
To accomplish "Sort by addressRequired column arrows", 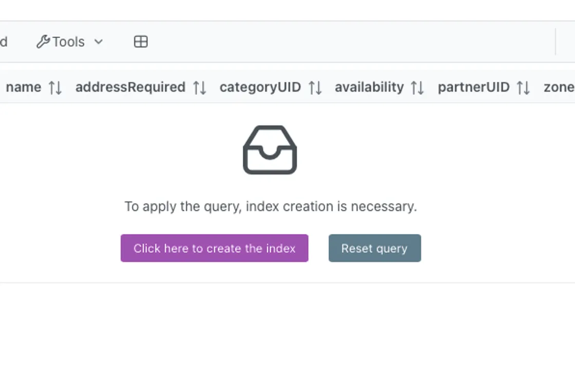I will [x=200, y=88].
